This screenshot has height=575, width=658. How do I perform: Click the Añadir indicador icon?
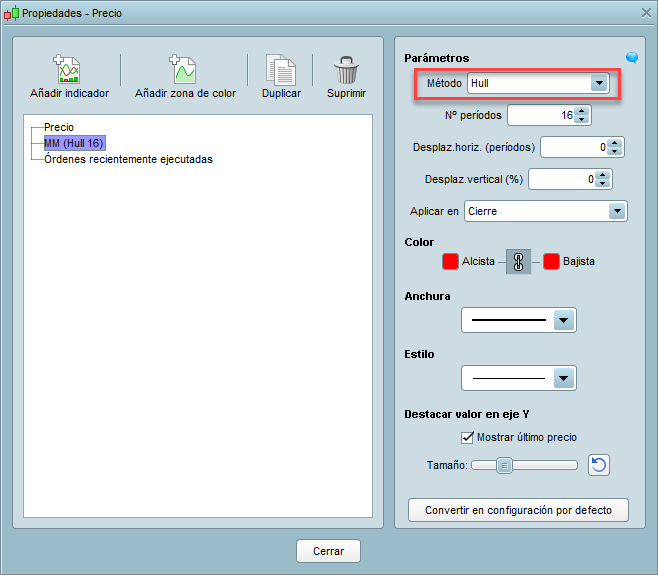(69, 70)
